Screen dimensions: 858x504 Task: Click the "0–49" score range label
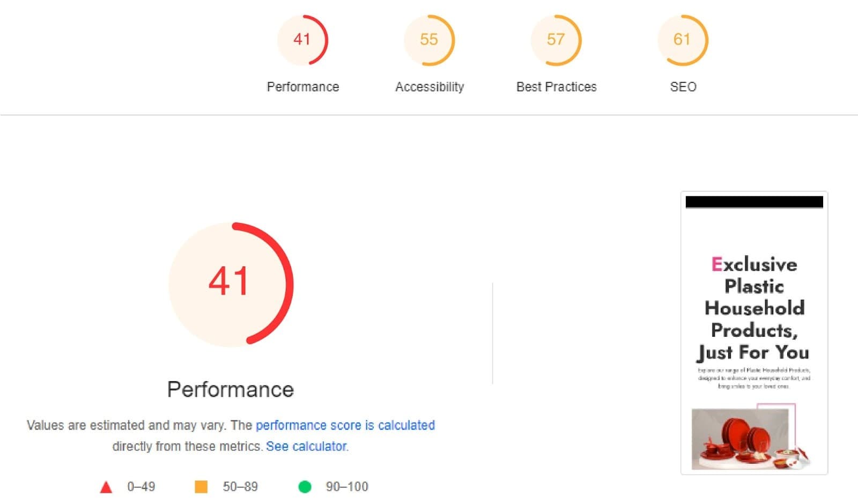[141, 487]
